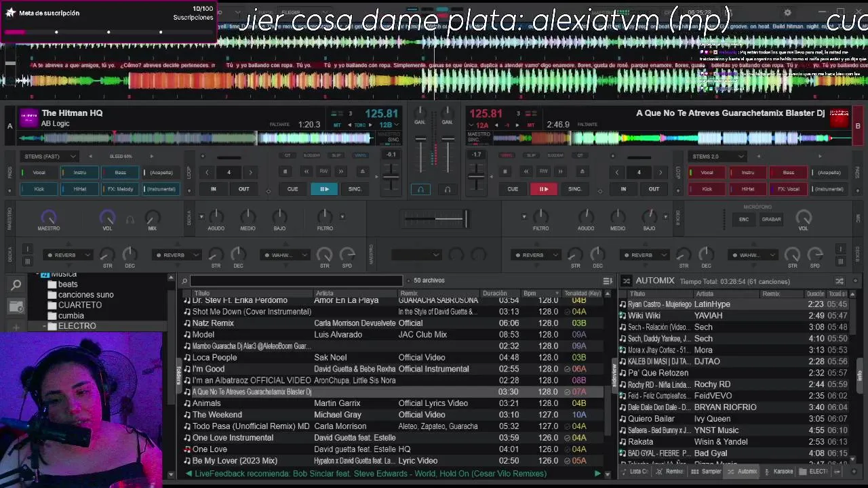Click GRABAR record button

[771, 220]
